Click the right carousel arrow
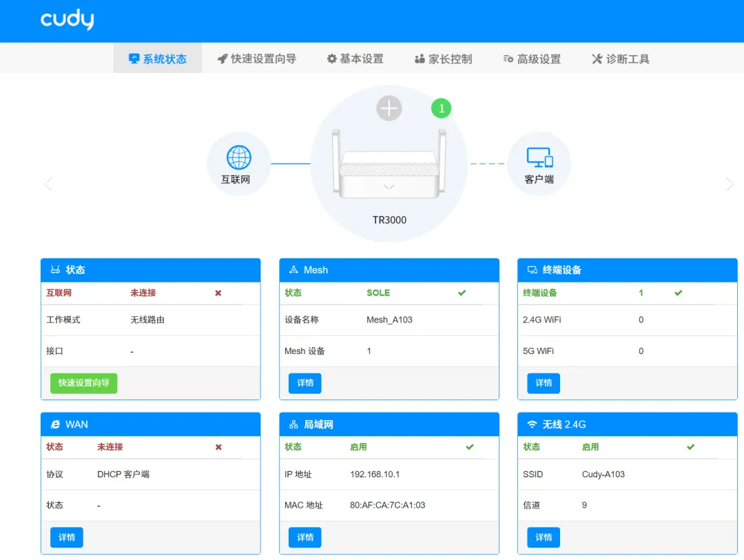Viewport: 744px width, 560px height. point(730,183)
